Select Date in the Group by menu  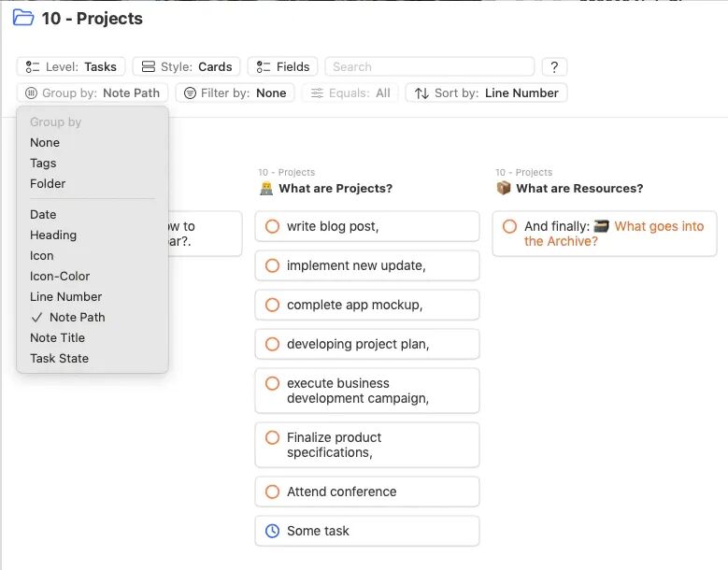point(92,214)
